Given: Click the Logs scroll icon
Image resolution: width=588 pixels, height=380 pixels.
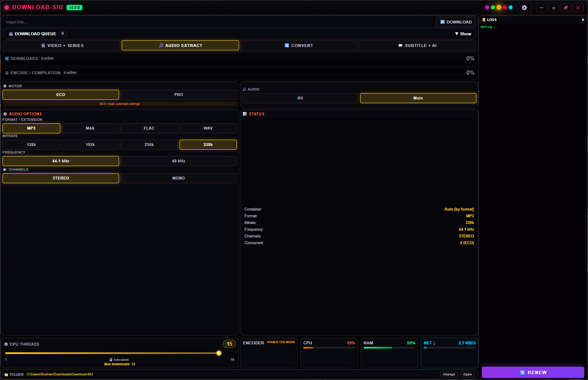Looking at the screenshot, I should (484, 20).
